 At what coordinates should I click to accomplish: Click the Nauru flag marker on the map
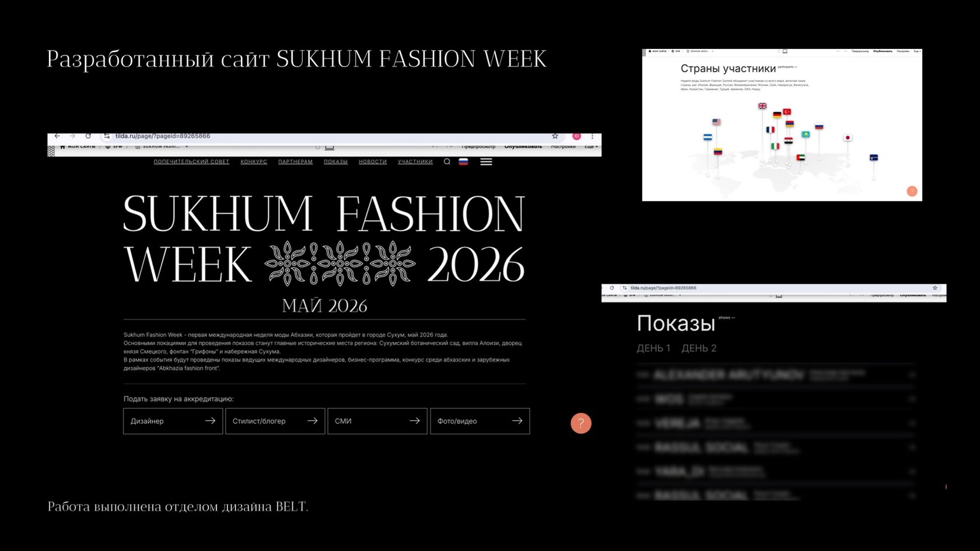tap(874, 157)
